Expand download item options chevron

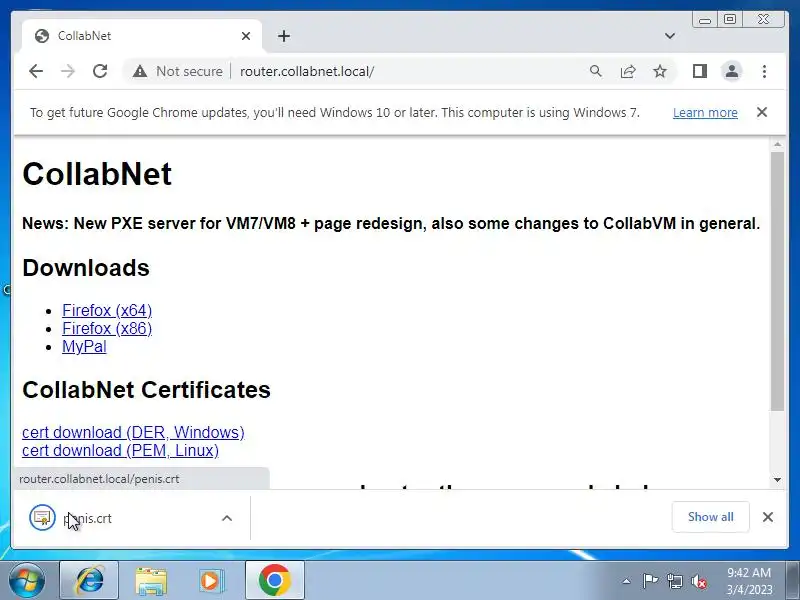click(x=227, y=518)
